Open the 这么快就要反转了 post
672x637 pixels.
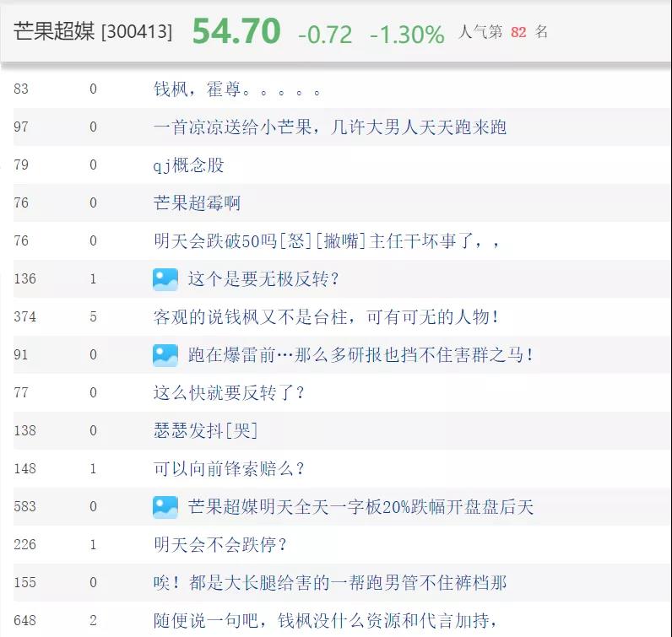pos(229,393)
